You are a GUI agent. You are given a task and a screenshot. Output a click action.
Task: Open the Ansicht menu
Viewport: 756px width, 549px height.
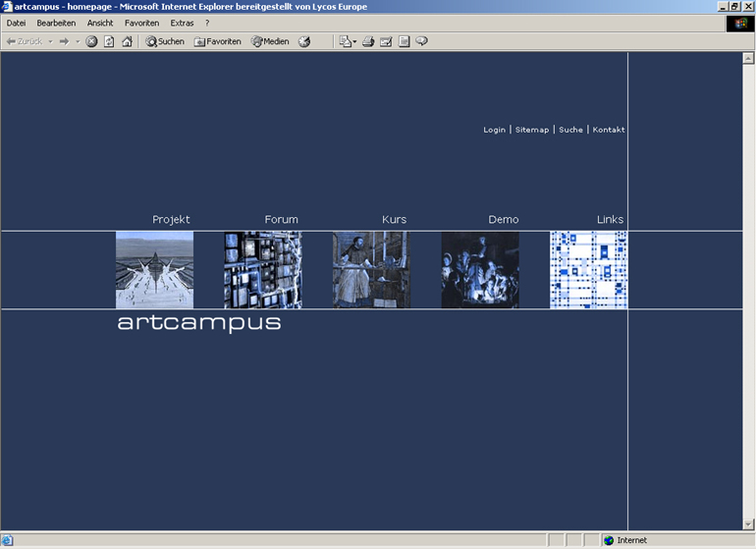[x=100, y=23]
